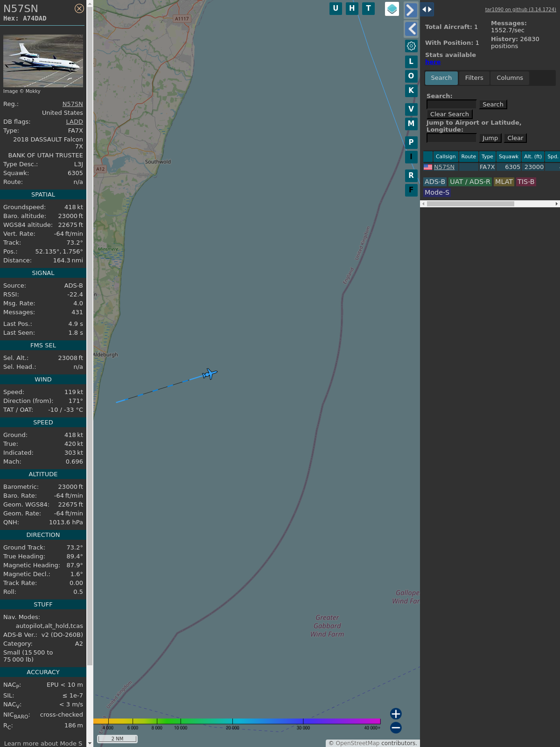Switch to the Filters tab

pyautogui.click(x=474, y=78)
